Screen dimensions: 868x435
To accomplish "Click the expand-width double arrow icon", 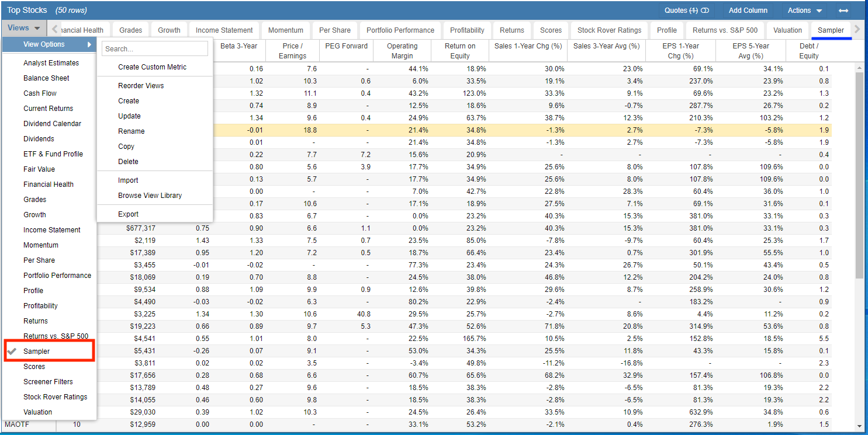I will [x=843, y=11].
